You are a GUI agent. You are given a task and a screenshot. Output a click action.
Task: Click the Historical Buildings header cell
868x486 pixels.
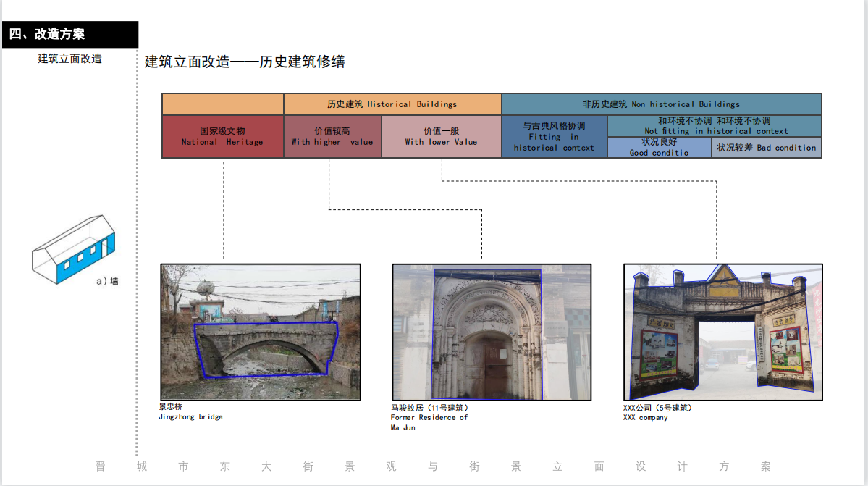(x=392, y=104)
